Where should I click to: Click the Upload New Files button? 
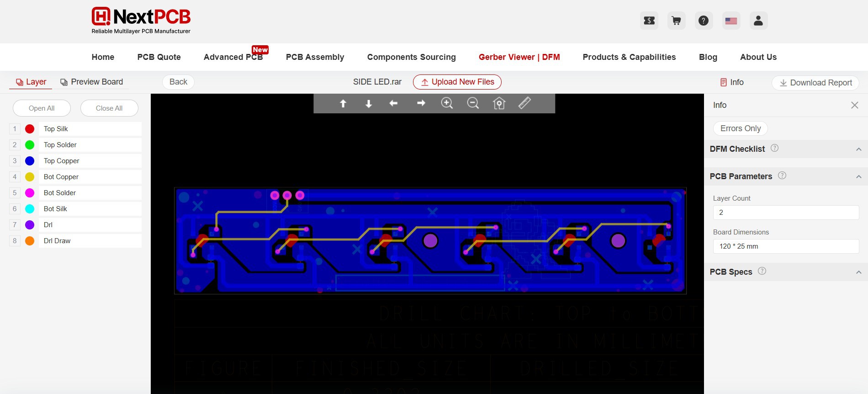(x=457, y=82)
